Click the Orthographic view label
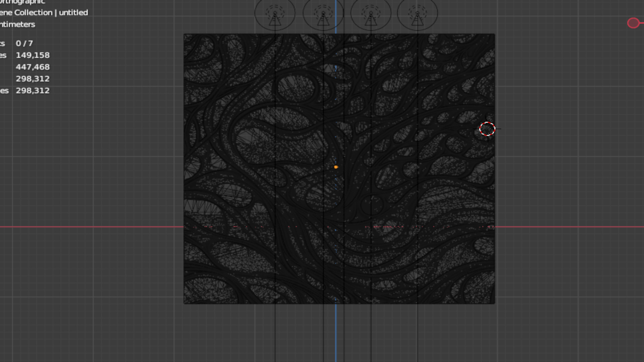The image size is (644, 362). tap(22, 2)
